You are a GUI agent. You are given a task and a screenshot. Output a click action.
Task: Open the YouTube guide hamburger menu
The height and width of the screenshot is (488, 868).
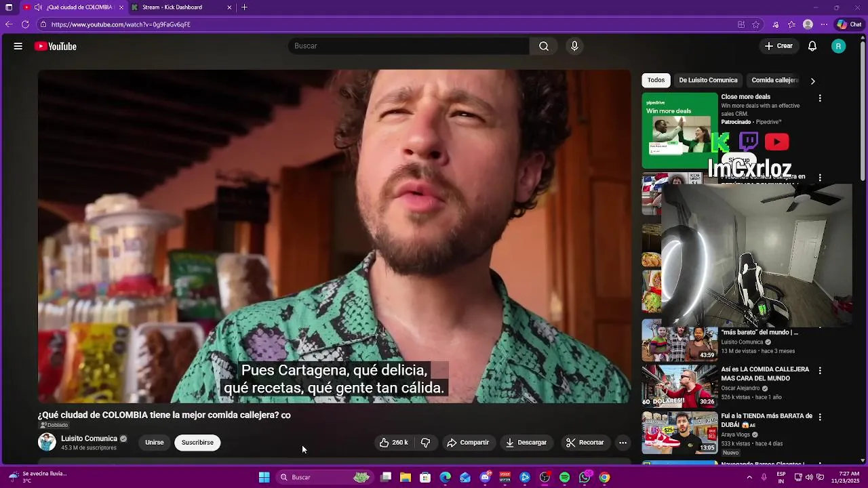tap(18, 46)
